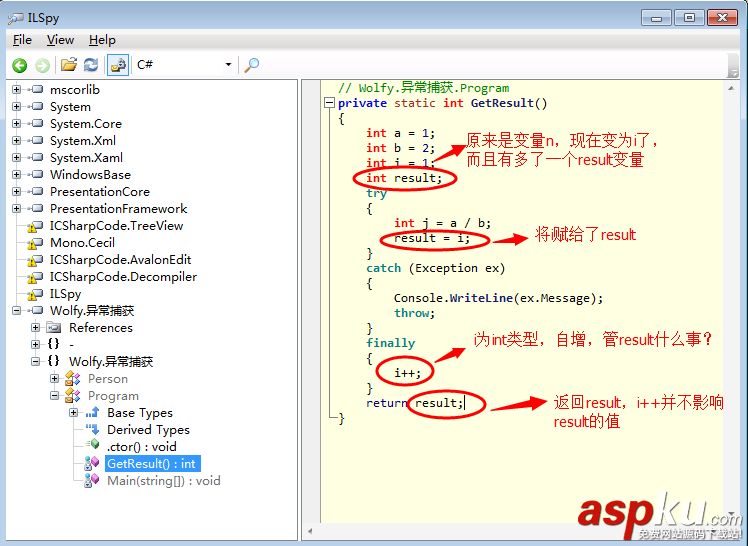This screenshot has height=546, width=748.
Task: Reload assemblies with the refresh icon
Action: [x=91, y=64]
